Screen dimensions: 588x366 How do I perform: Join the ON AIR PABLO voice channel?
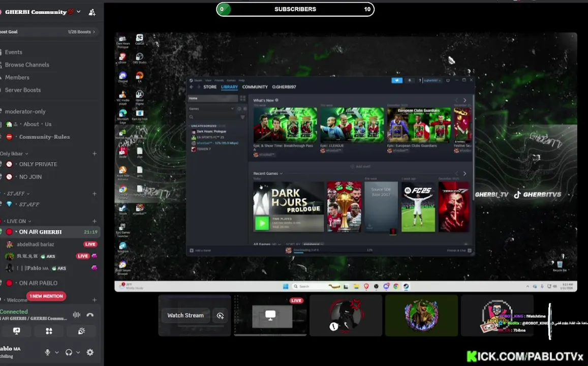click(38, 283)
